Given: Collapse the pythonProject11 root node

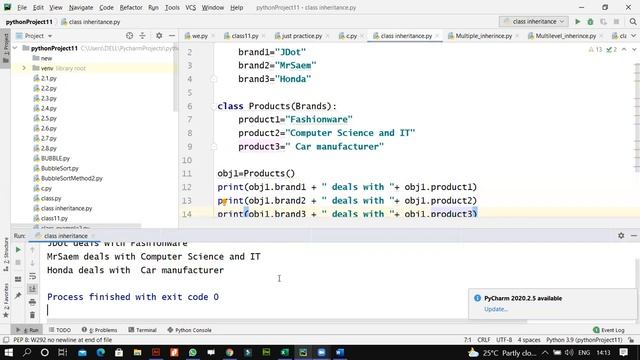Looking at the screenshot, I should (x=16, y=48).
